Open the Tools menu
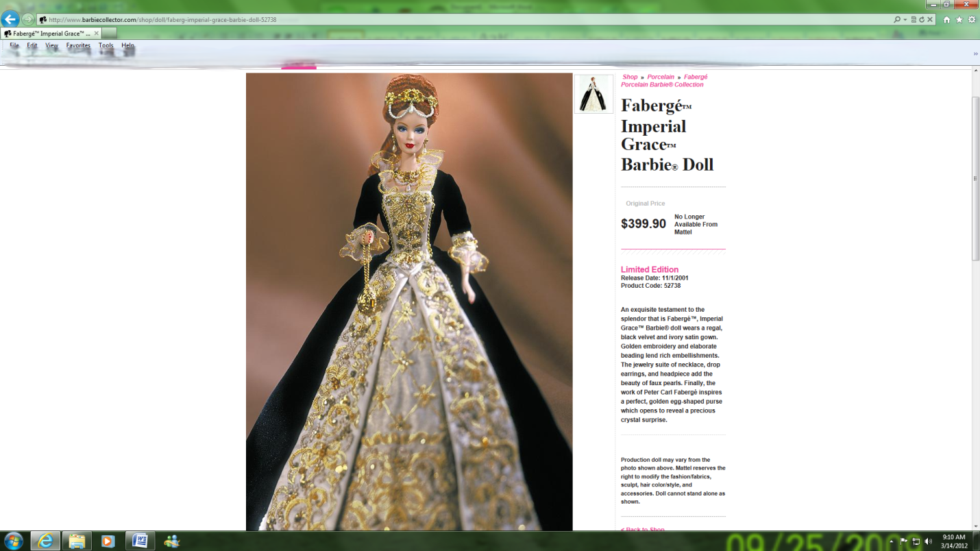This screenshot has width=980, height=551. coord(106,45)
